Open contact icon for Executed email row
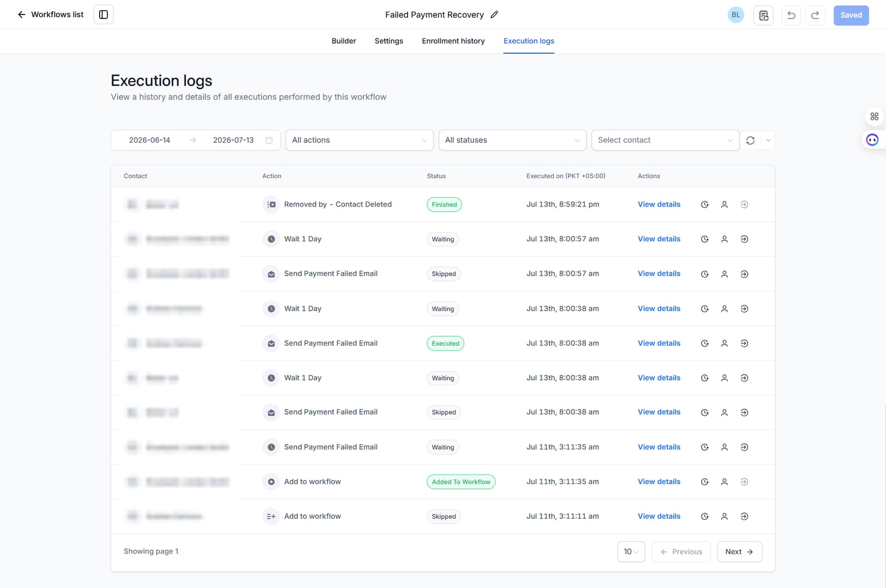The height and width of the screenshot is (588, 886). [x=724, y=344]
